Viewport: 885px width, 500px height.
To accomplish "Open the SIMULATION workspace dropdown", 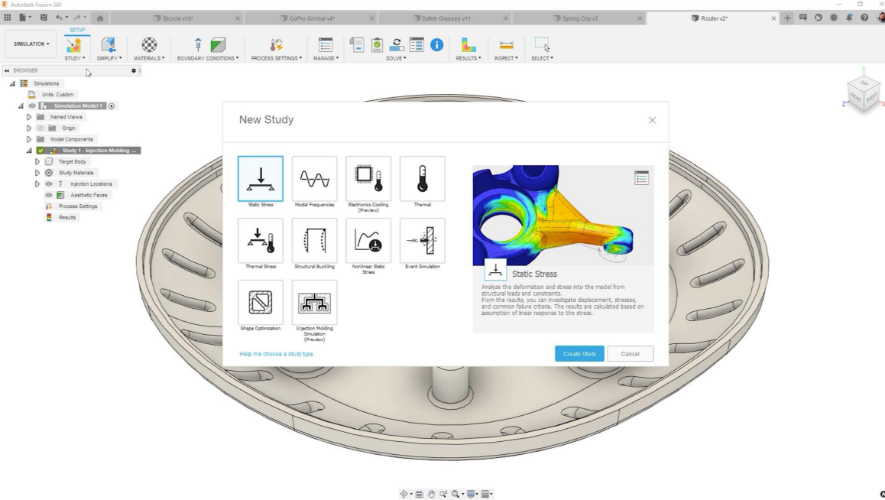I will tap(29, 44).
